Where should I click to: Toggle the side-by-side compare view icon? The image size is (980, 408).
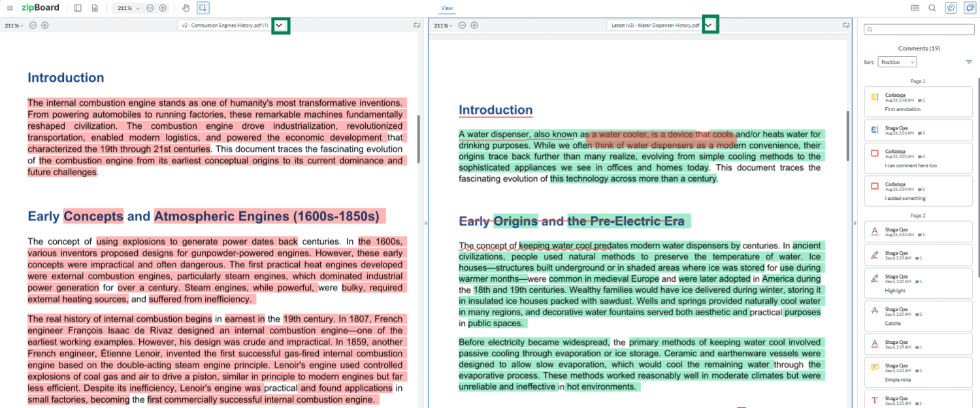[915, 8]
